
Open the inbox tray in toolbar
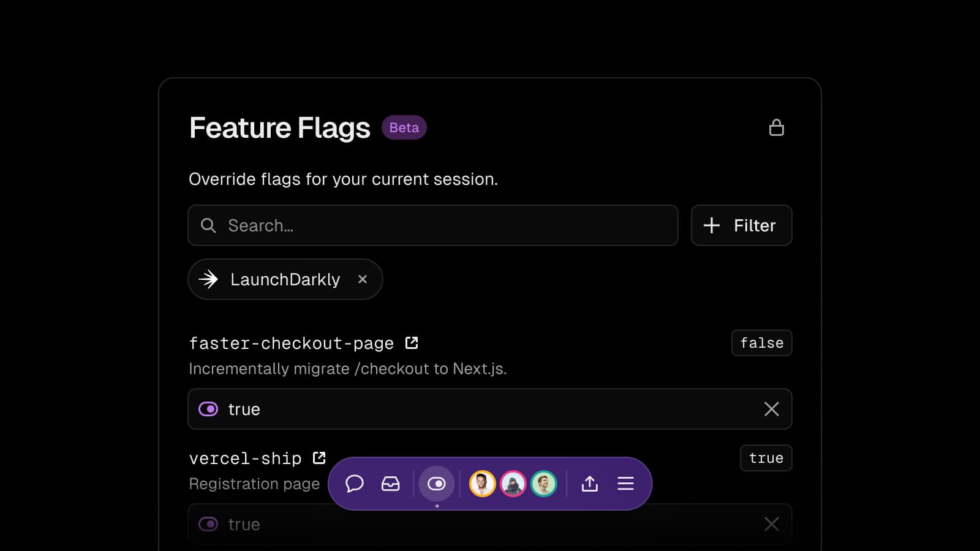390,484
